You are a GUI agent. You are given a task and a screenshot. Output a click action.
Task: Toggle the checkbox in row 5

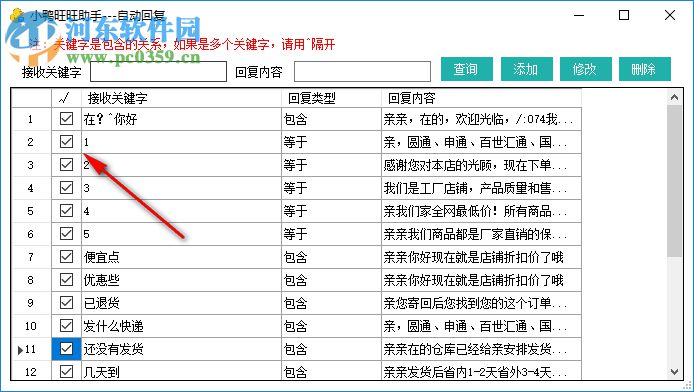point(66,211)
